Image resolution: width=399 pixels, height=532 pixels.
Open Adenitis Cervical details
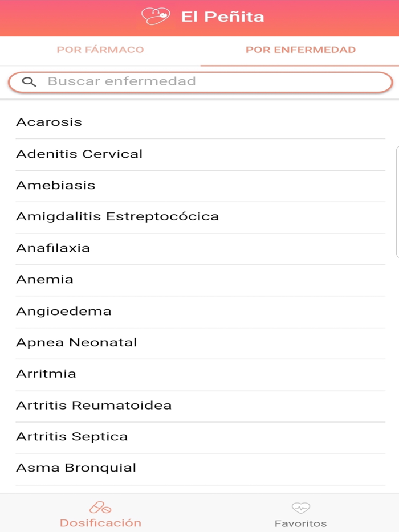coord(80,154)
